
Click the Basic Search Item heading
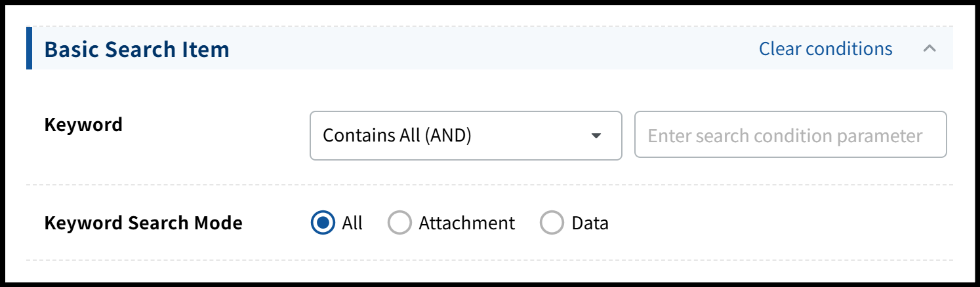136,49
